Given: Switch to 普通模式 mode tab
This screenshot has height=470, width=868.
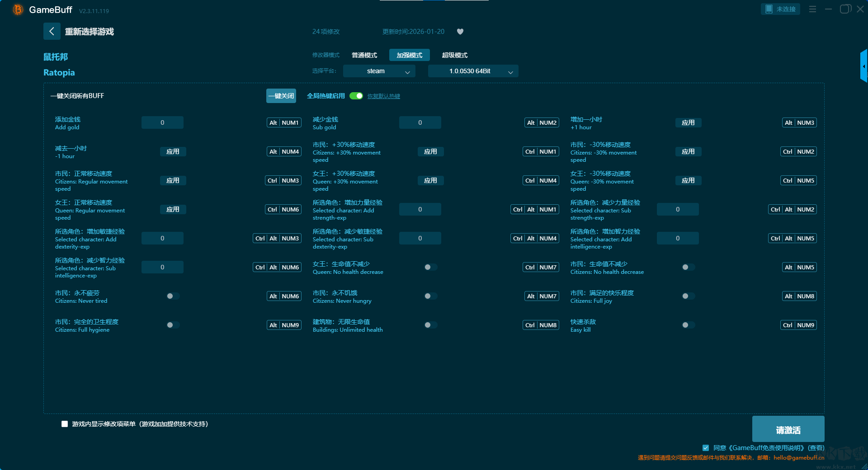Looking at the screenshot, I should click(x=364, y=55).
